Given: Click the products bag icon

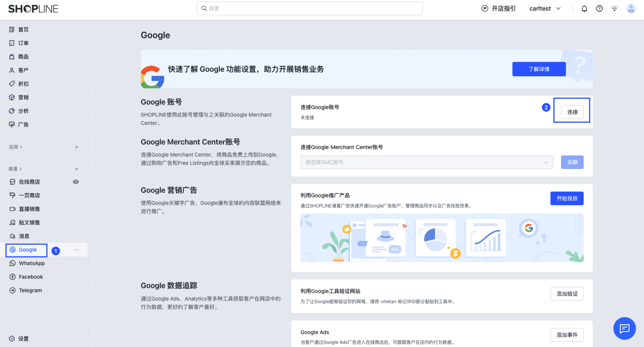Looking at the screenshot, I should 12,57.
